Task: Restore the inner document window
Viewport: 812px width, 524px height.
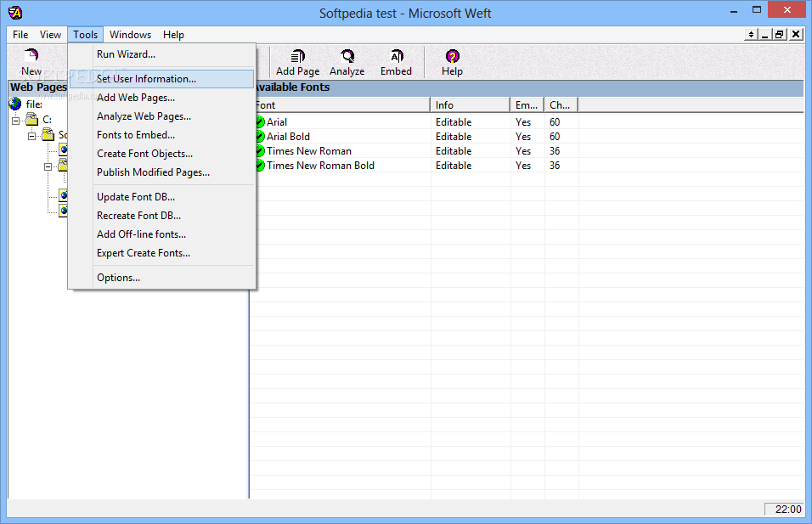Action: (780, 35)
